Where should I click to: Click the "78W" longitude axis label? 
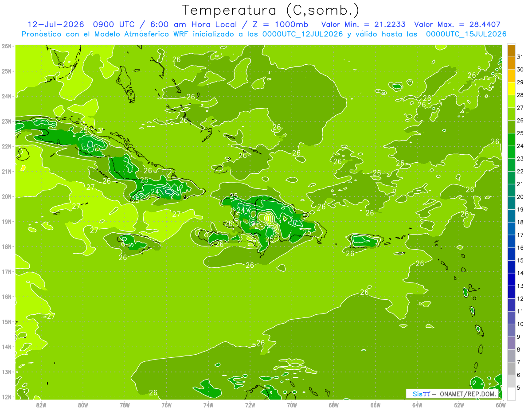pos(125,405)
